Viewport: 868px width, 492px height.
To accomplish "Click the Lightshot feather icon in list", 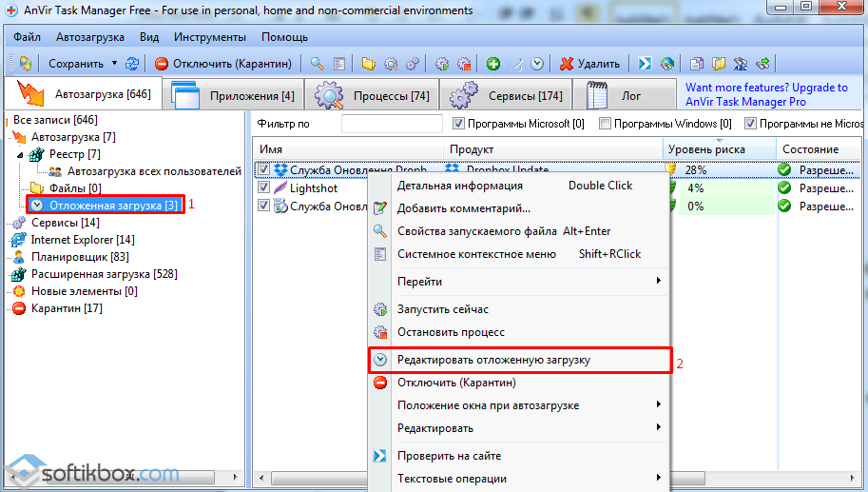I will pos(280,188).
